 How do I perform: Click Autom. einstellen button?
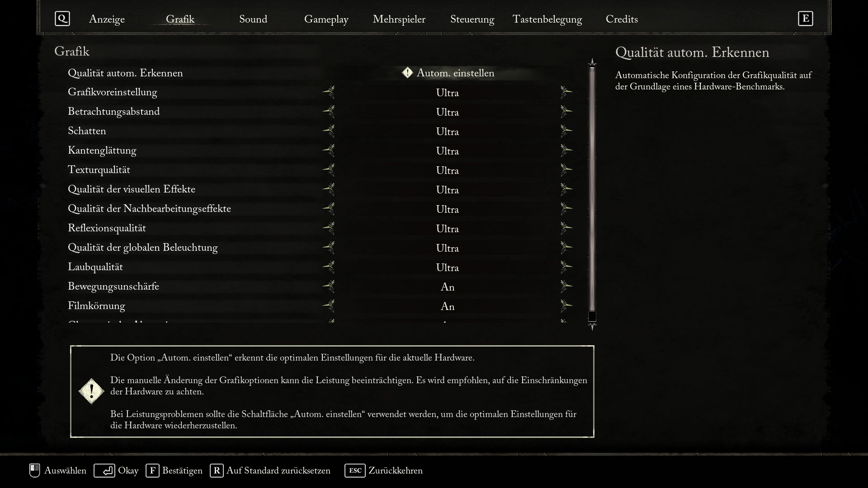pyautogui.click(x=447, y=73)
